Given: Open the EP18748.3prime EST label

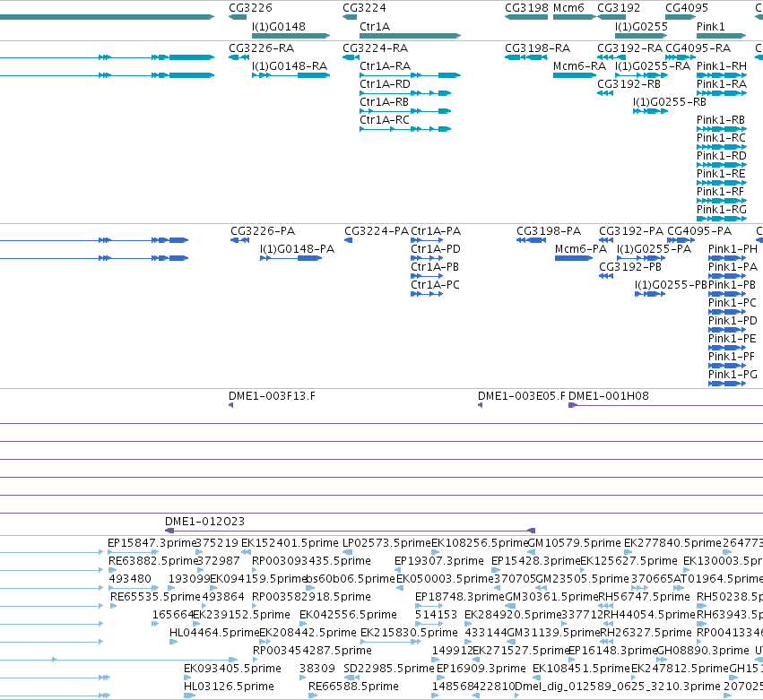Looking at the screenshot, I should pyautogui.click(x=460, y=597).
